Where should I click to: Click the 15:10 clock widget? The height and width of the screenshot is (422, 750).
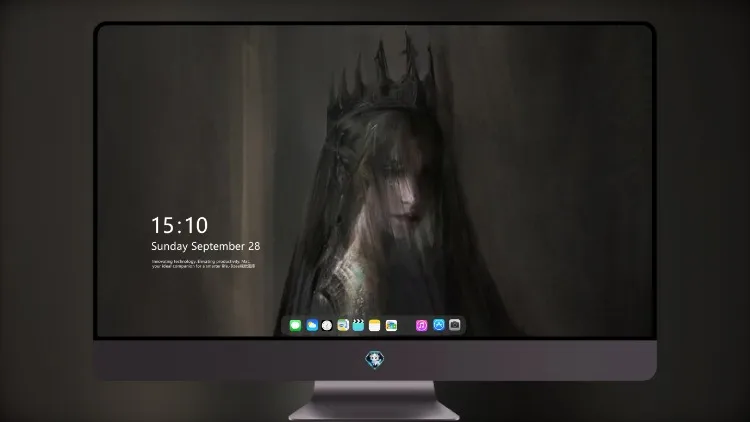pyautogui.click(x=179, y=225)
